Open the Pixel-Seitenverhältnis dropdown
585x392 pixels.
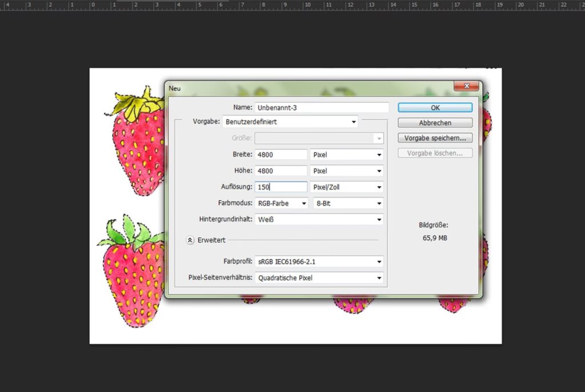point(319,278)
